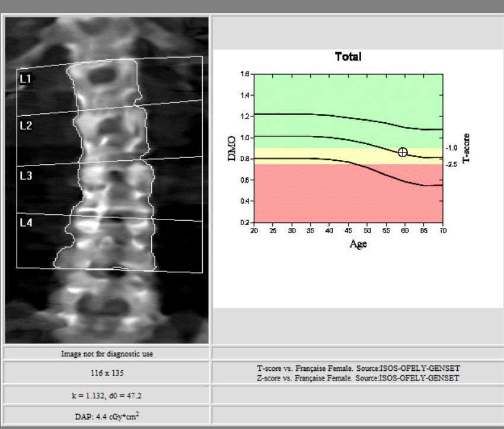
Task: Click the "116 x 135" dimensions cell
Action: pyautogui.click(x=107, y=373)
